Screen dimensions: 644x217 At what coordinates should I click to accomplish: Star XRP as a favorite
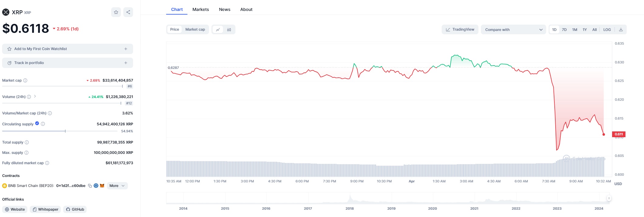point(116,12)
